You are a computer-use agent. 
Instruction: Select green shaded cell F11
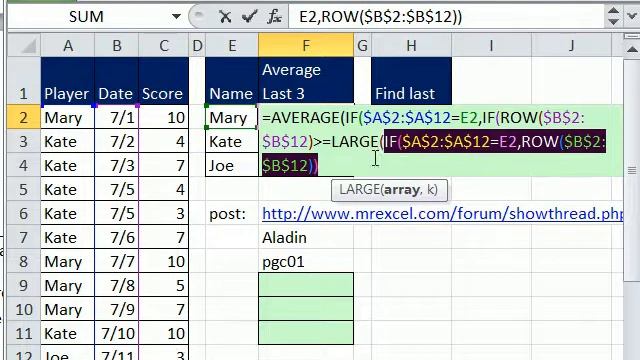306,333
